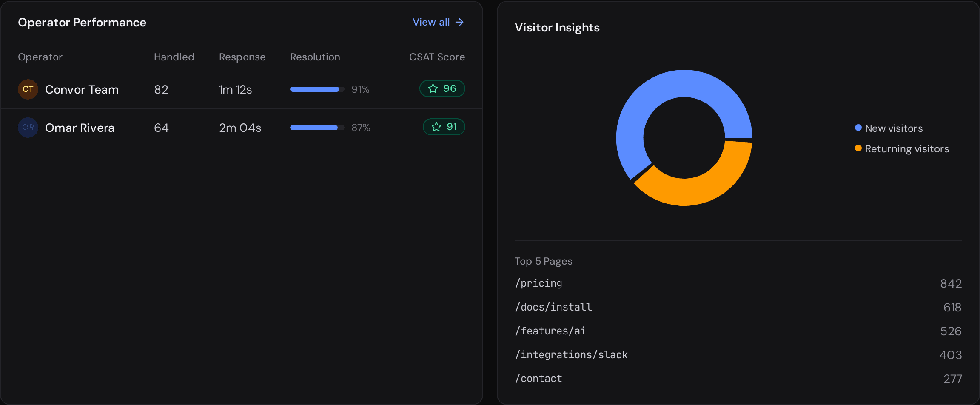Click the New visitors blue legend dot
This screenshot has width=980, height=405.
tap(858, 128)
